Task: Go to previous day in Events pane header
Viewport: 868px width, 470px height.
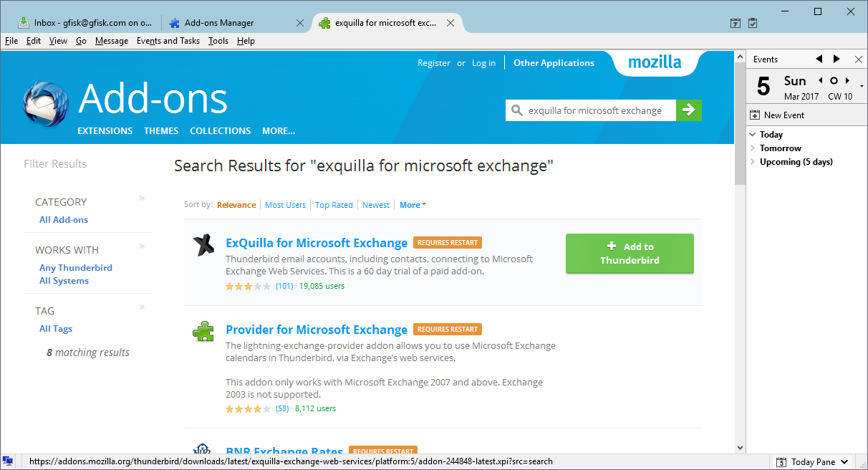Action: (x=819, y=59)
